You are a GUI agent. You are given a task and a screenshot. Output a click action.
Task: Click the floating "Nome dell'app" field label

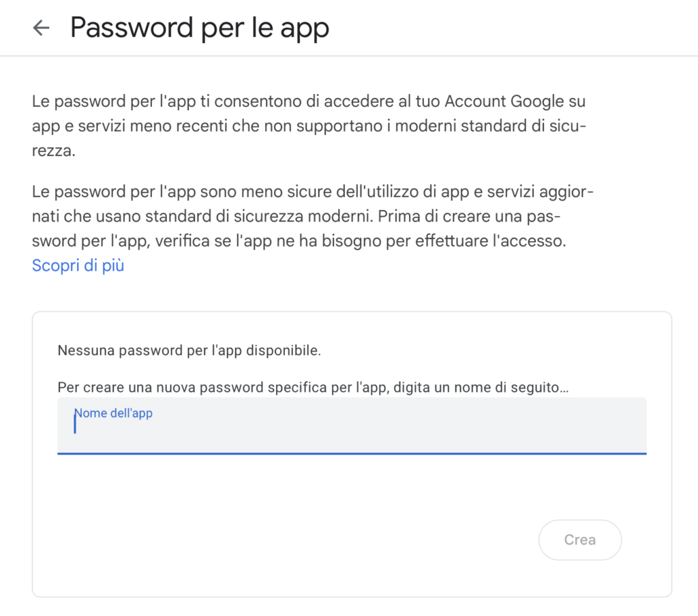tap(113, 413)
